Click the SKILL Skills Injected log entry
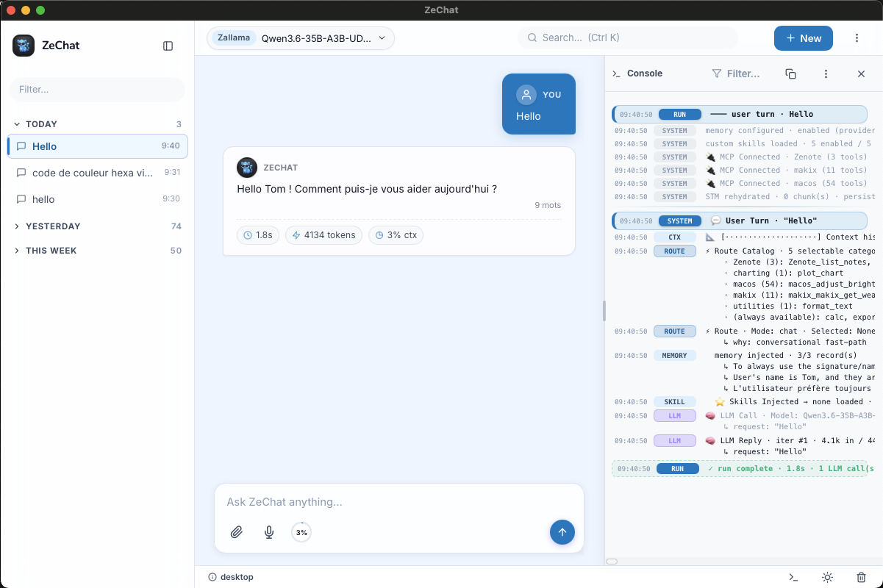This screenshot has width=883, height=588. [743, 402]
